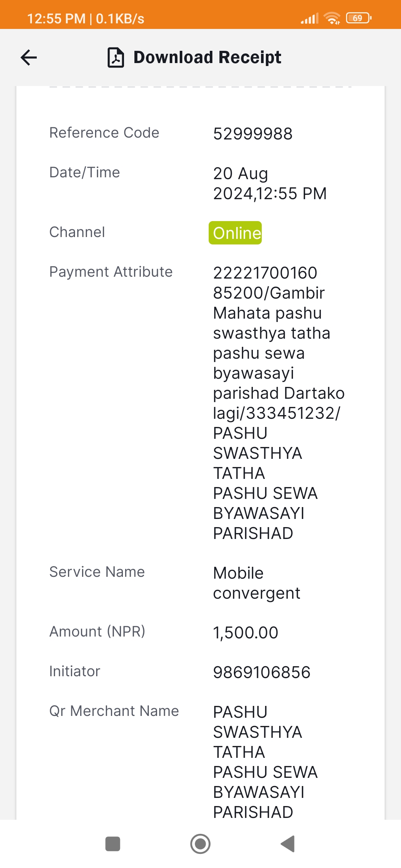Tap the amount value 1,500.00
The width and height of the screenshot is (401, 868).
(x=246, y=633)
